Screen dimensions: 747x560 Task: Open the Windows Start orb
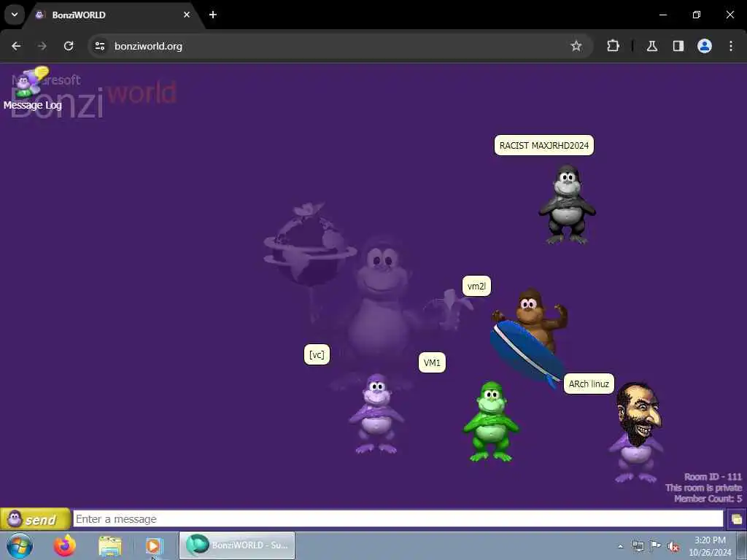[20, 545]
